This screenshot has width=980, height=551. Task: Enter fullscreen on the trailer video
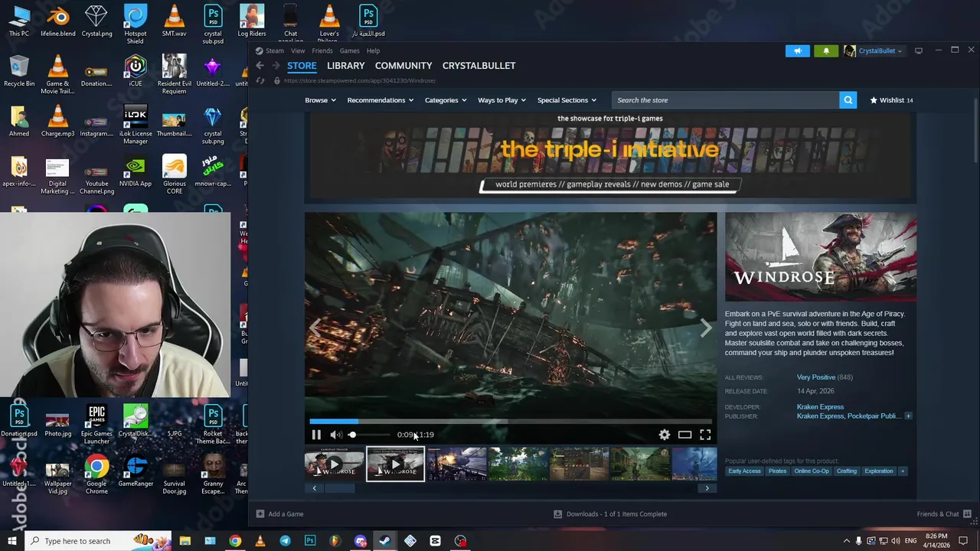click(705, 435)
